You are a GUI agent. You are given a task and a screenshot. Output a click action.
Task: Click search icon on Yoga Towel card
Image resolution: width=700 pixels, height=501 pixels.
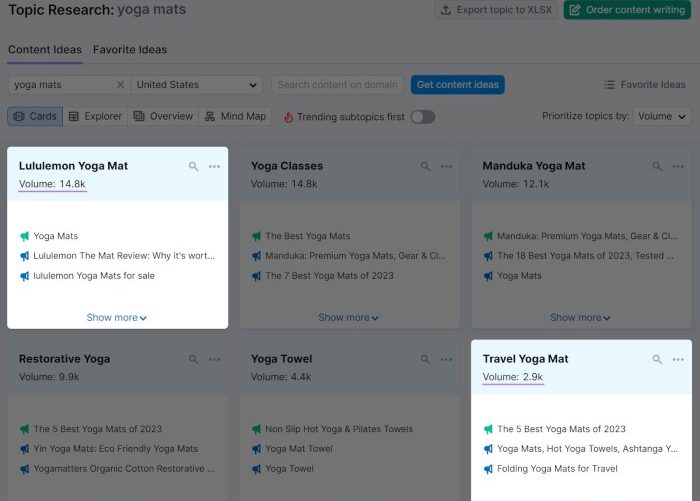[425, 359]
